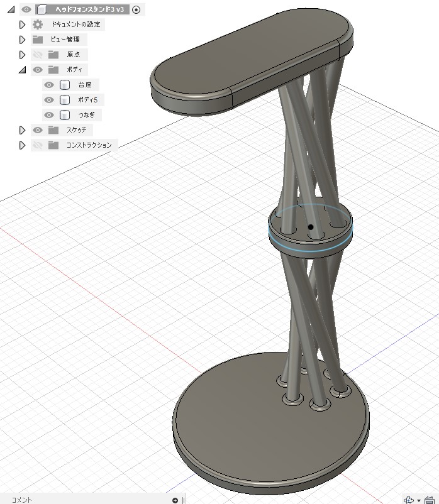Click the gear icon for ドキュメントの設定
The width and height of the screenshot is (439, 504).
pos(38,25)
